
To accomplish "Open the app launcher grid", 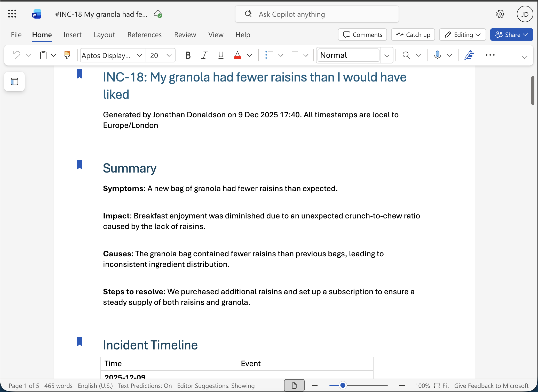I will [x=12, y=14].
